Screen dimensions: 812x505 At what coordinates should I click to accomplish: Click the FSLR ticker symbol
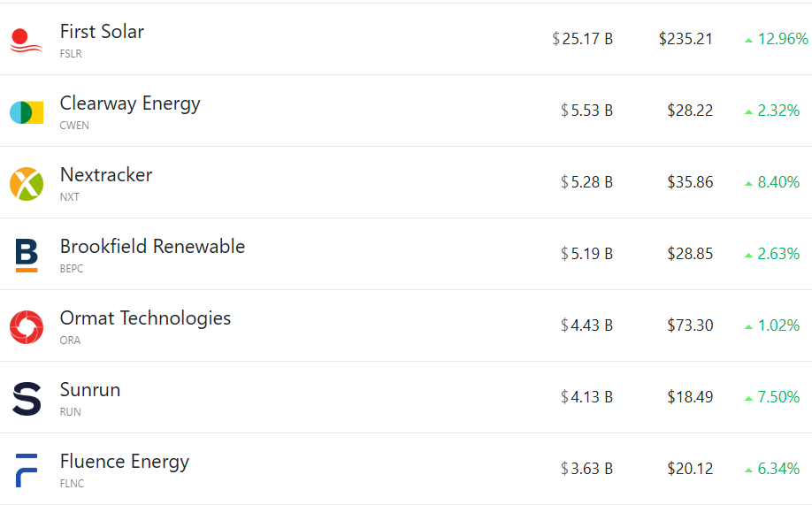pyautogui.click(x=71, y=54)
